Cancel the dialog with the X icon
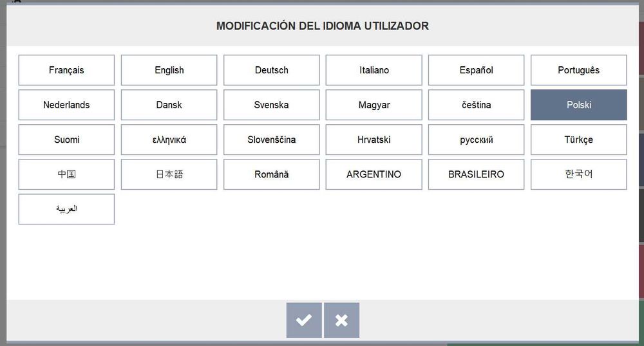Viewport: 644px width, 346px height. click(341, 320)
